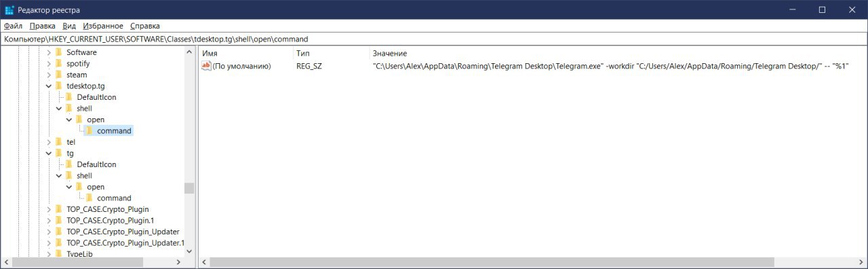Screen dimensions: 868x269
Task: Click the tree pane vertical scrollbar thumb
Action: tap(189, 188)
